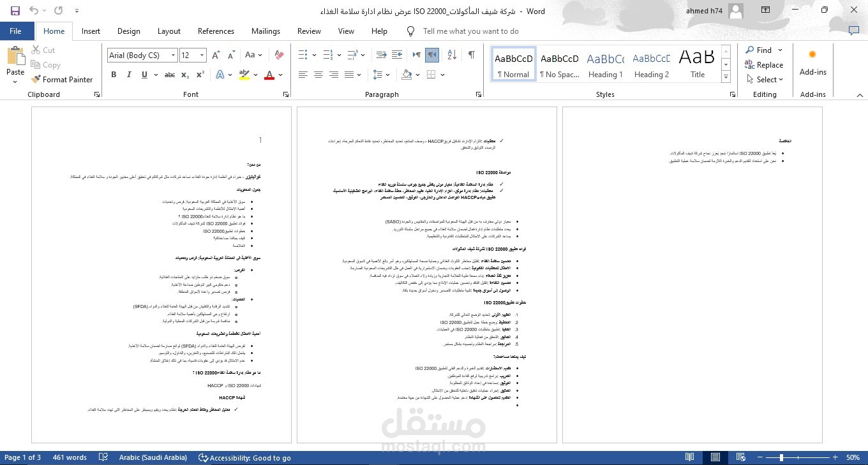Screen dimensions: 868x465
Task: Toggle Italic formatting
Action: tap(129, 75)
